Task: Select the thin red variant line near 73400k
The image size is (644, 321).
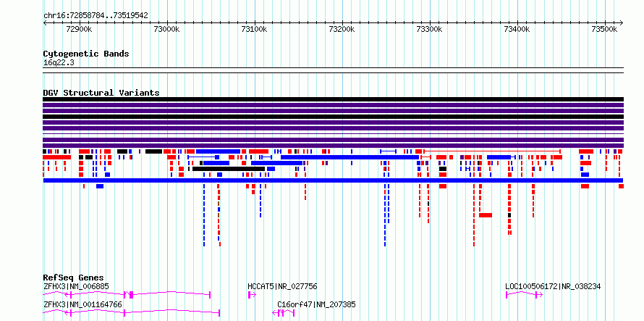Action: (492, 151)
